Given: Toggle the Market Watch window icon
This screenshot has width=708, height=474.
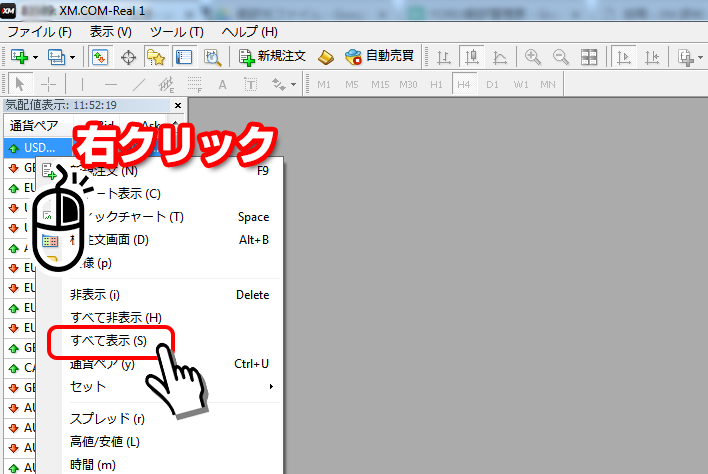Looking at the screenshot, I should pyautogui.click(x=100, y=57).
